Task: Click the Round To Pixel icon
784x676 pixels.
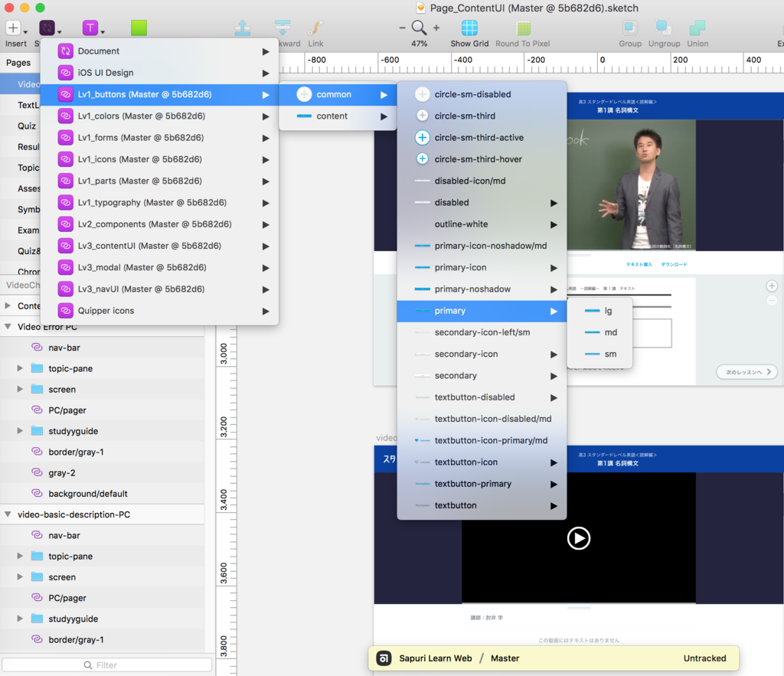Action: tap(523, 28)
